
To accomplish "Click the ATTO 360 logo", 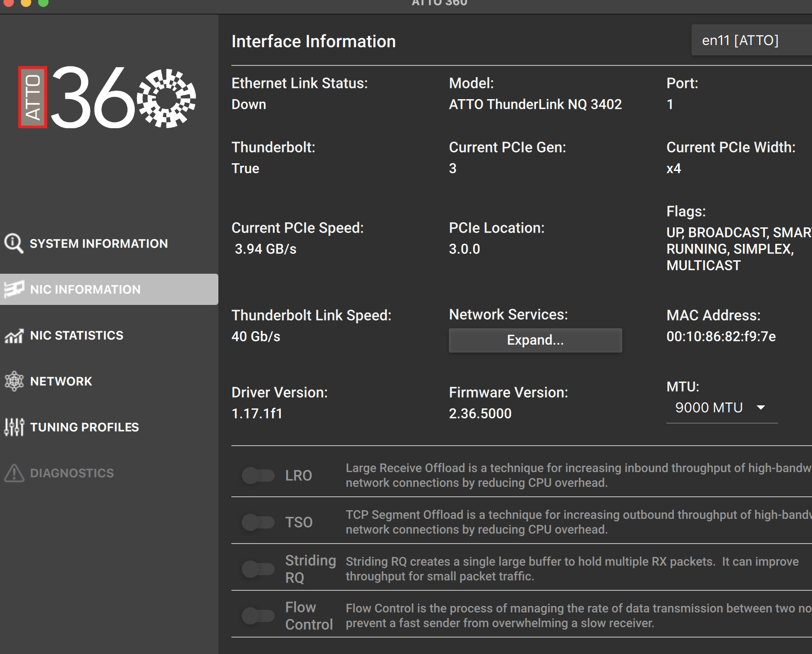I will [107, 97].
